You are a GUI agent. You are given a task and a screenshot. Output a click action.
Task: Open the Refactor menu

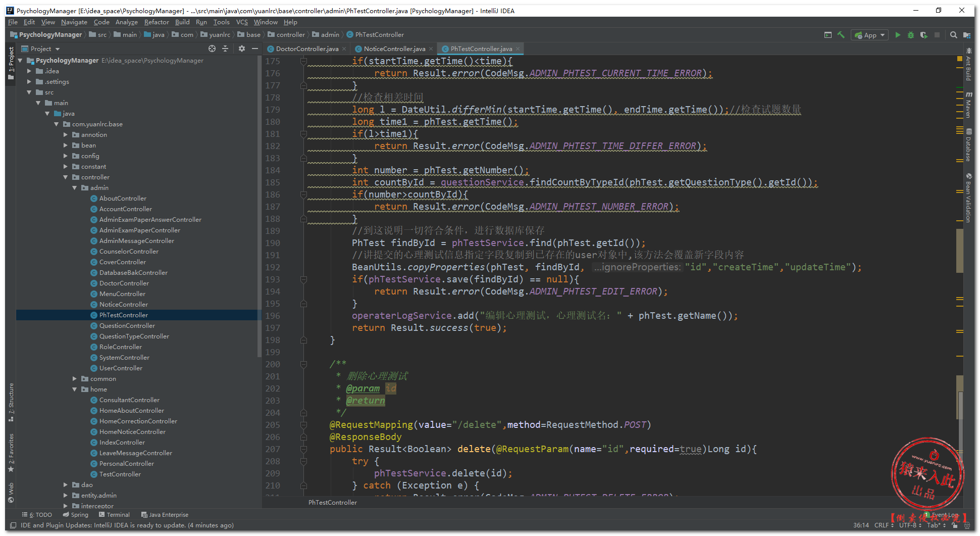(156, 22)
